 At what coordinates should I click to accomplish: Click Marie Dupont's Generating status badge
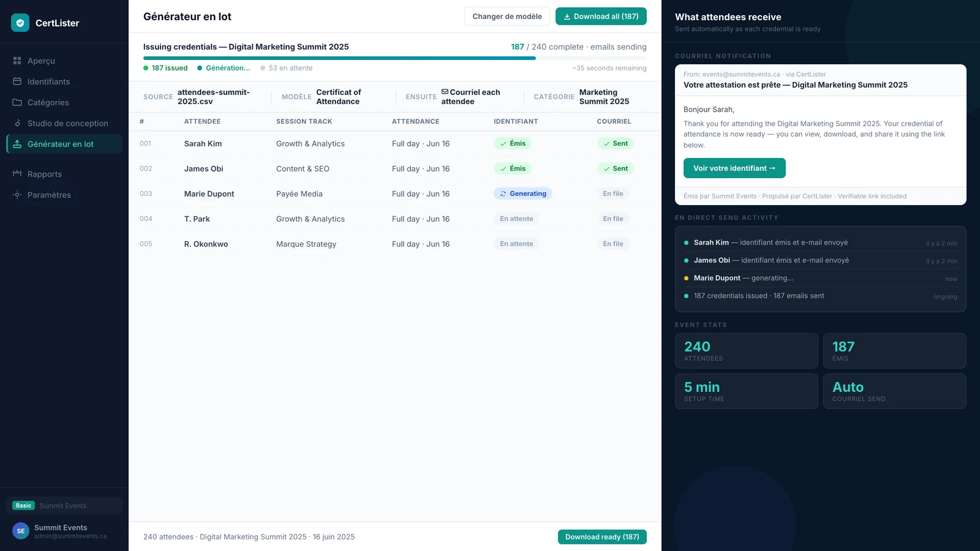click(x=523, y=193)
